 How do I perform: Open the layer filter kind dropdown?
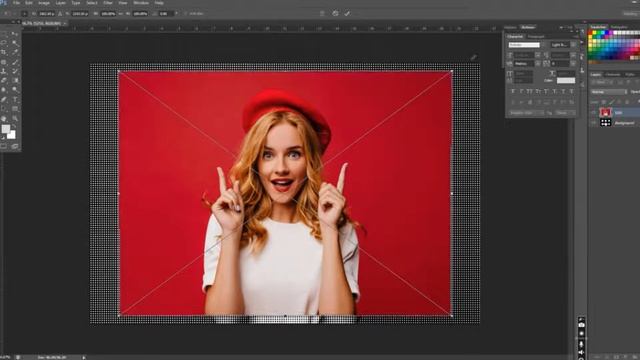(x=602, y=82)
